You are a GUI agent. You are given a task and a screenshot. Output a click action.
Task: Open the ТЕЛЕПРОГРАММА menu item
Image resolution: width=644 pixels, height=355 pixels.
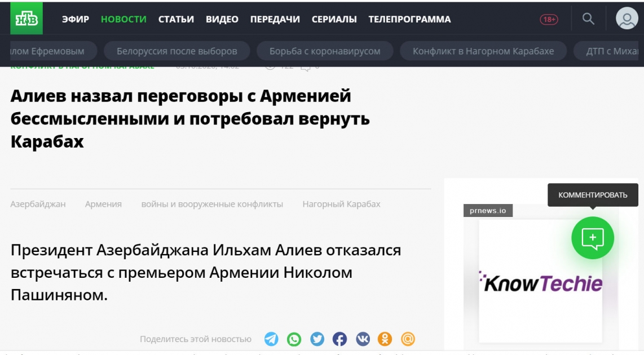(409, 19)
